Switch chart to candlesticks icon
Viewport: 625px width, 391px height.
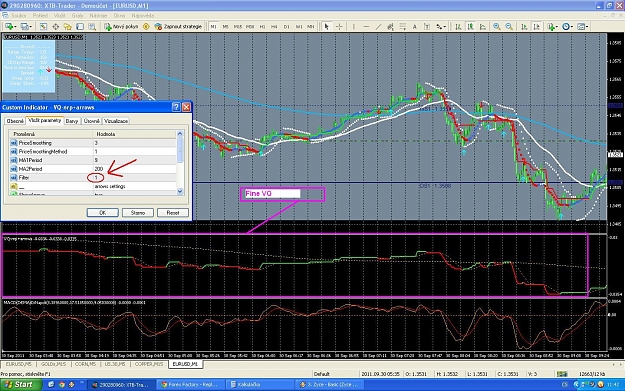click(471, 27)
